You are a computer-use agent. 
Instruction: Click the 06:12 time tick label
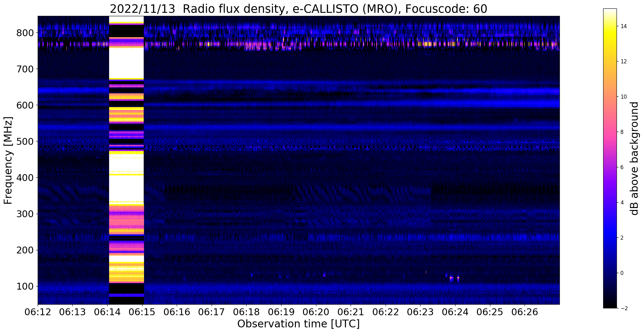pos(38,312)
